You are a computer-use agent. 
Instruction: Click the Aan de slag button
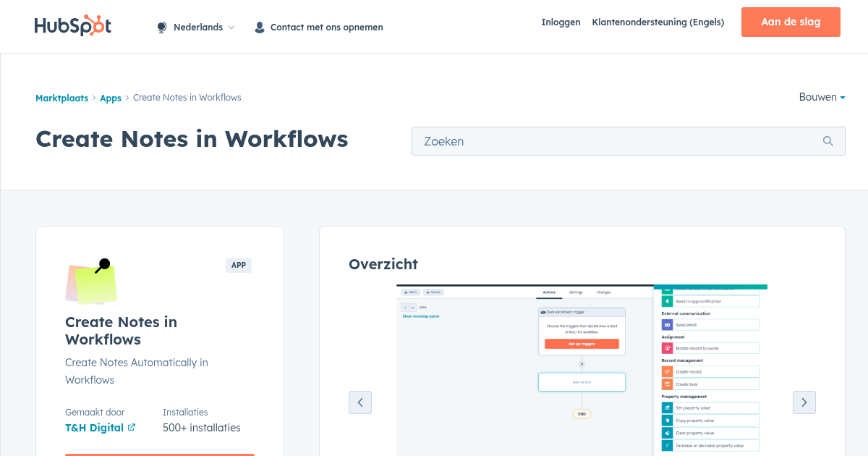coord(791,22)
